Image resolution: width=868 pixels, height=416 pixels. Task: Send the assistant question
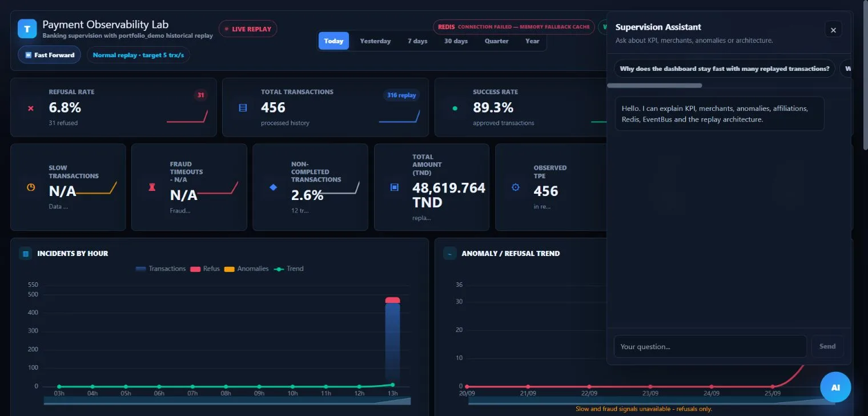(x=827, y=346)
